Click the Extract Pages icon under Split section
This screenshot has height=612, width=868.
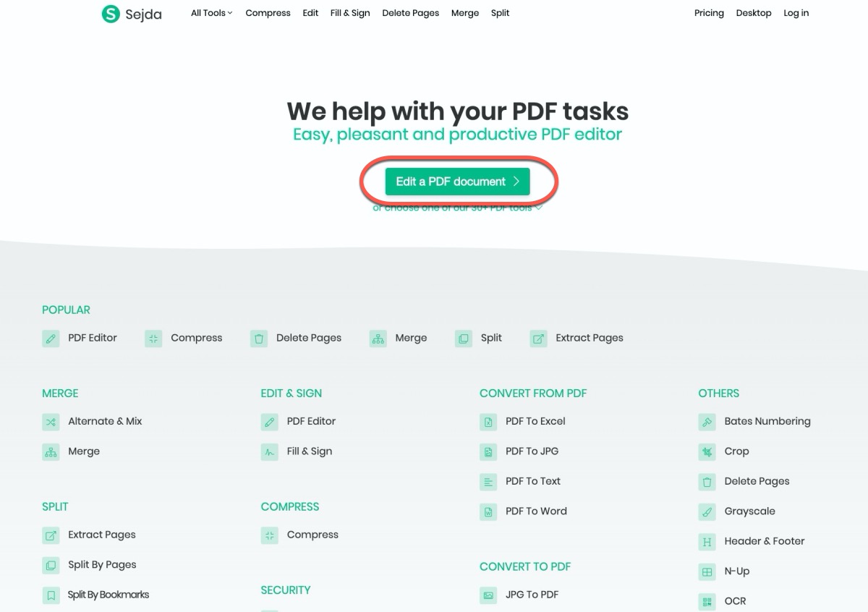(51, 536)
